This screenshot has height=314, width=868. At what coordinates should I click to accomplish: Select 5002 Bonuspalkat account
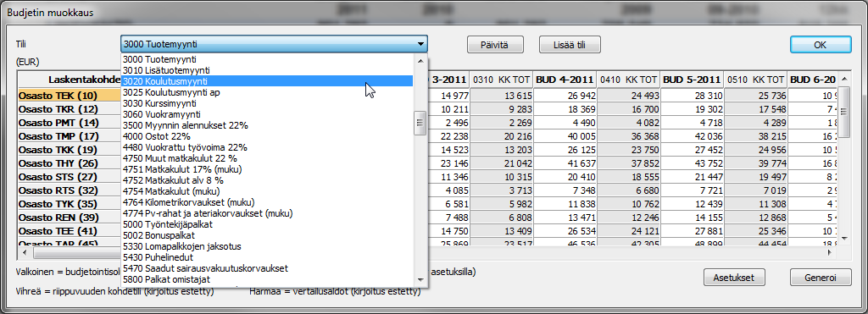267,235
